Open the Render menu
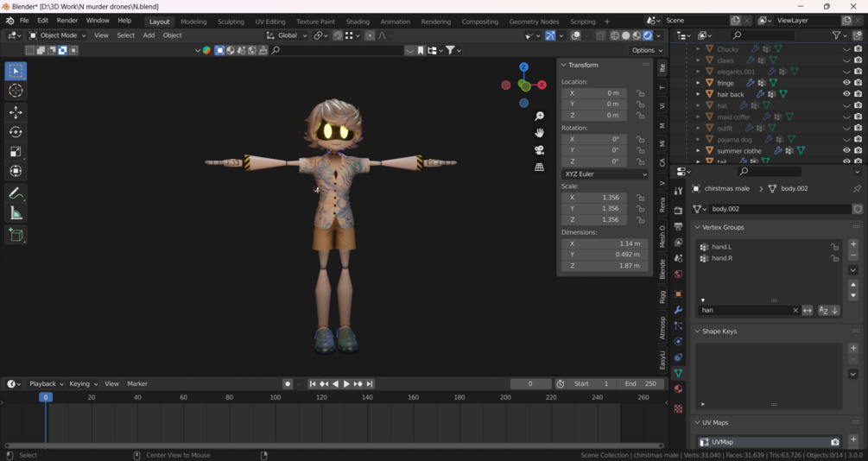This screenshot has height=461, width=868. [67, 21]
